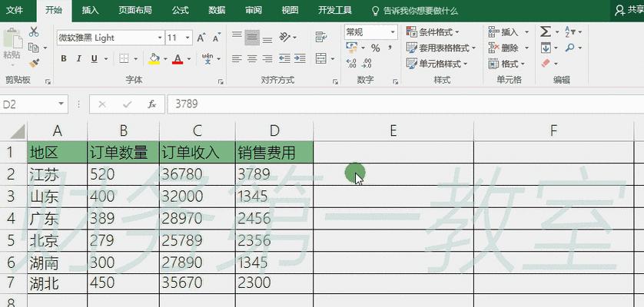Switch to the 审阅 tab

pos(254,10)
